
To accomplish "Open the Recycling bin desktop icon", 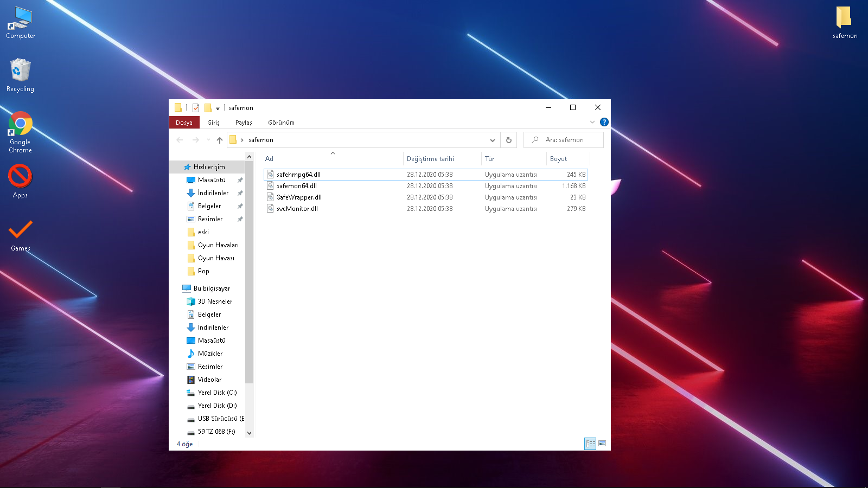I will [21, 75].
